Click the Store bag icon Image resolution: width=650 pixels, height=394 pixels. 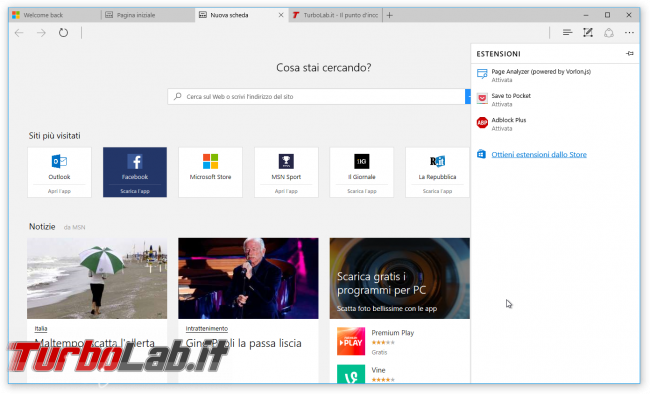(481, 154)
